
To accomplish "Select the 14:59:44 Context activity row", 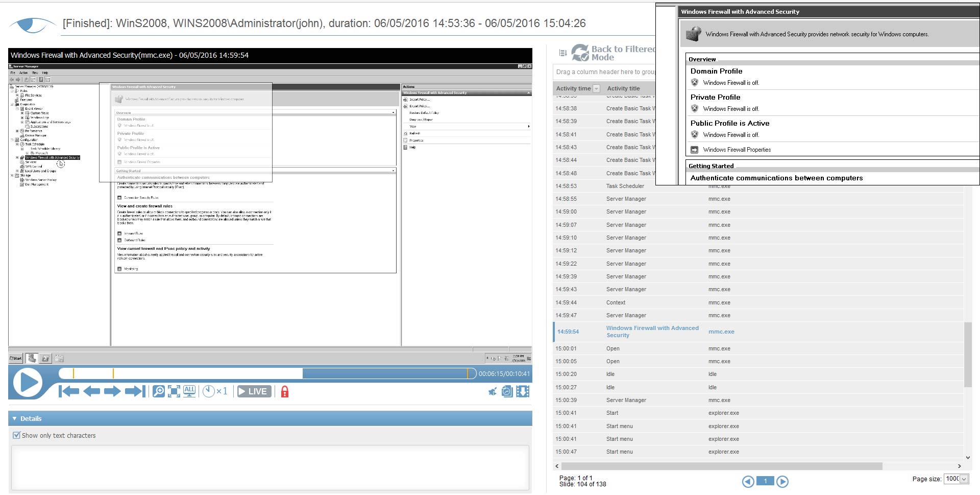I will click(x=758, y=302).
